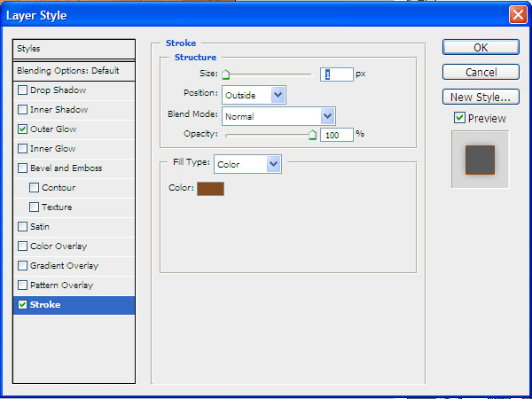Viewport: 532px width, 399px height.
Task: Select the Styles list header
Action: (74, 49)
